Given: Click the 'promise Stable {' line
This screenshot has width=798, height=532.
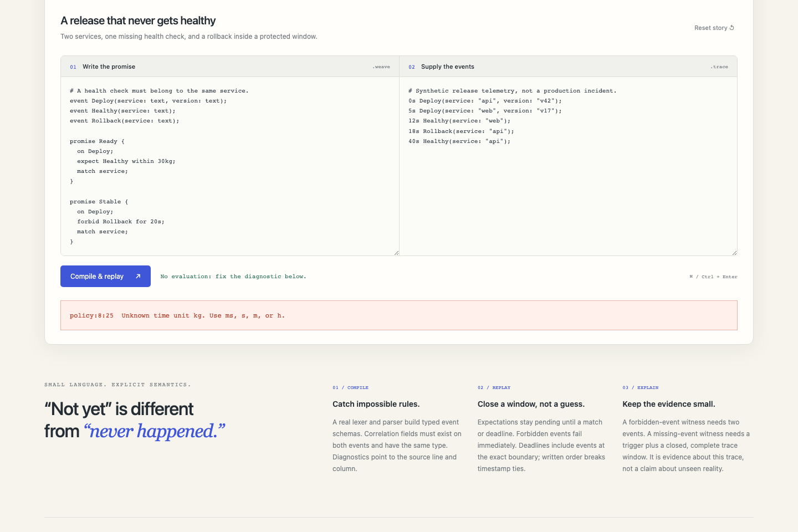Looking at the screenshot, I should click(99, 202).
